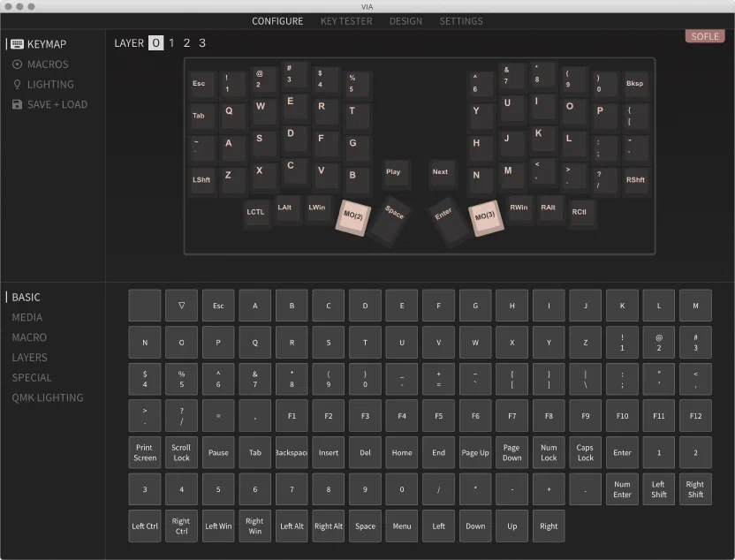Switch to the KEY TESTER tab
The width and height of the screenshot is (735, 560).
346,21
